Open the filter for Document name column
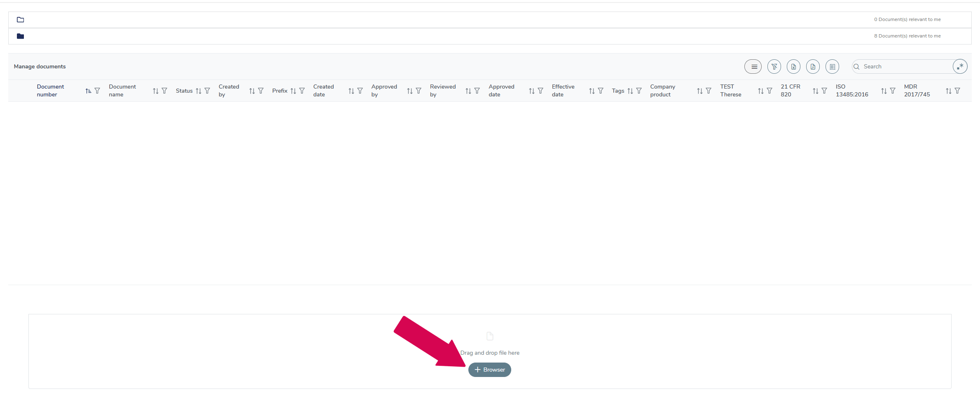The image size is (980, 419). click(x=164, y=91)
